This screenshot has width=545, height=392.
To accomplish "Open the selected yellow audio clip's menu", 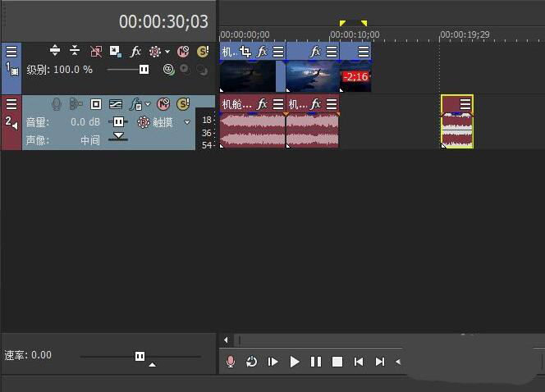I will [x=465, y=104].
